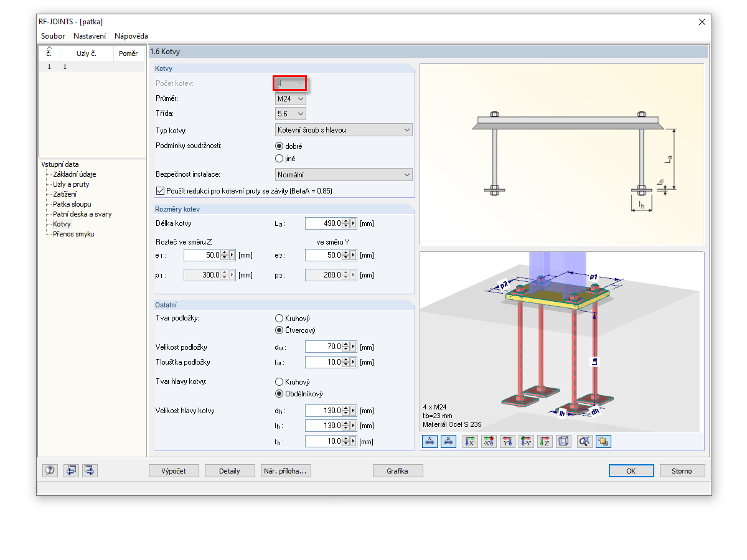Screen dimensions: 747x560
Task: Click the Tloušťka podložky tw field
Action: (324, 362)
